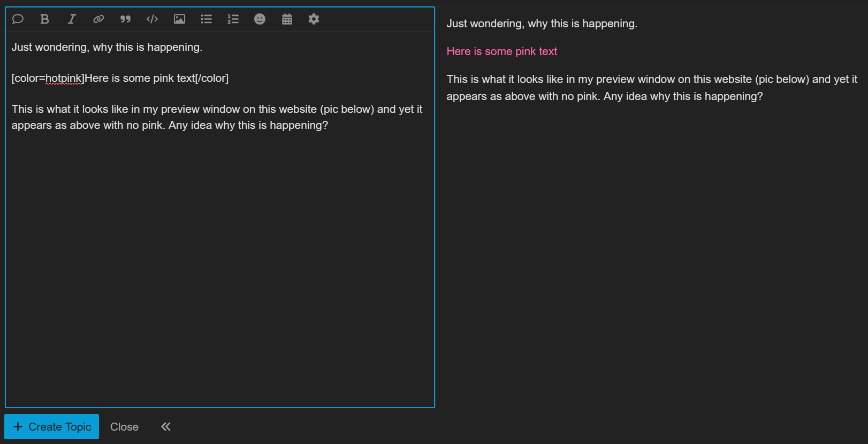The image size is (868, 444).
Task: Close the composer using Close
Action: (124, 427)
